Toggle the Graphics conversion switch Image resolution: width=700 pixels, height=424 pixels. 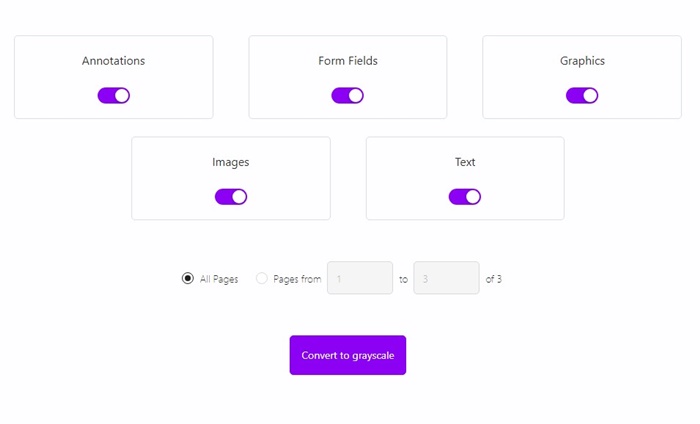581,96
